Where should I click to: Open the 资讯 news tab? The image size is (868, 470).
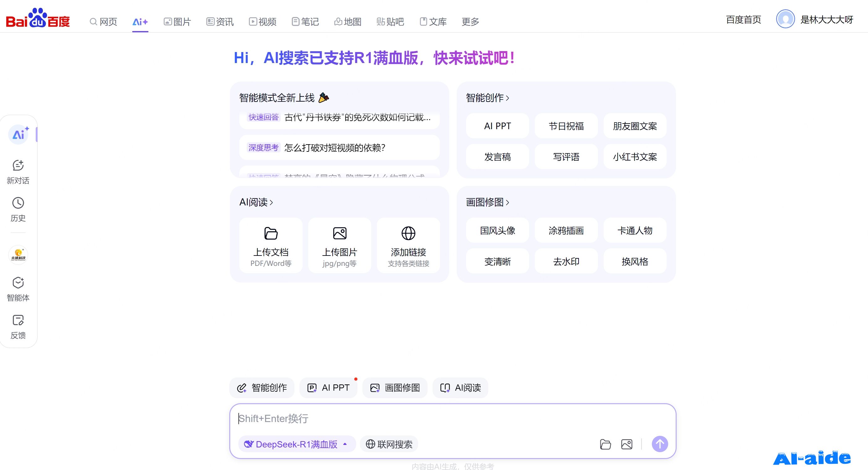pos(220,22)
